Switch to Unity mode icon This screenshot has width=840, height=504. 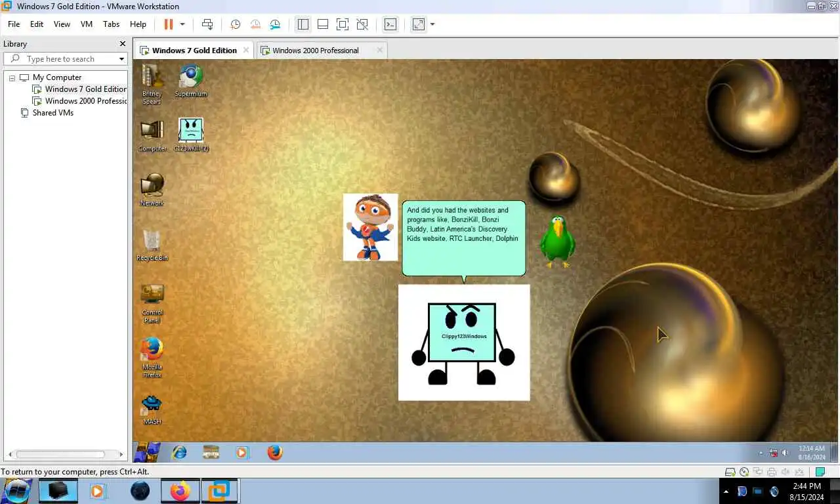point(362,24)
